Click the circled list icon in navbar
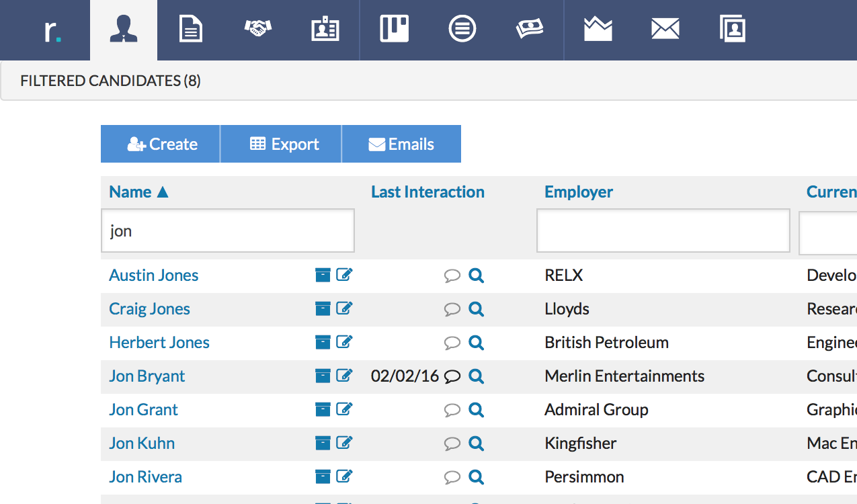 462,30
